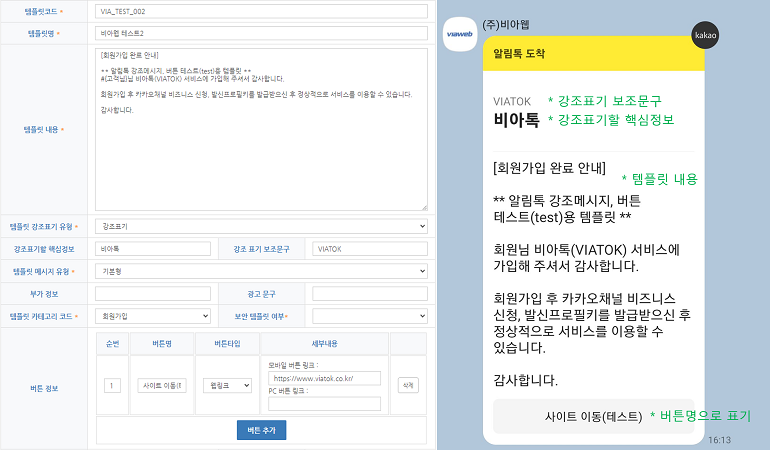Viewport: 770px width, 450px height.
Task: Click the 템플릿 내용 form label
Action: tap(41, 130)
